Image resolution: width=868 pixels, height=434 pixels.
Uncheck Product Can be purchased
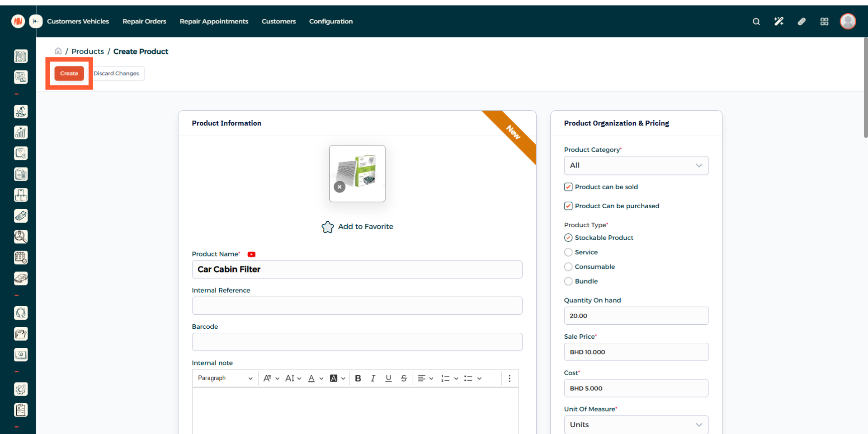[568, 206]
